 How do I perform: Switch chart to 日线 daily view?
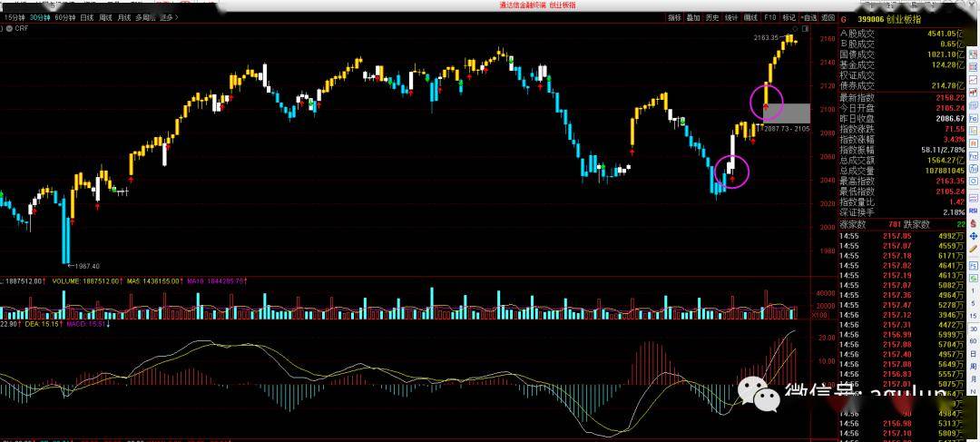[x=85, y=17]
